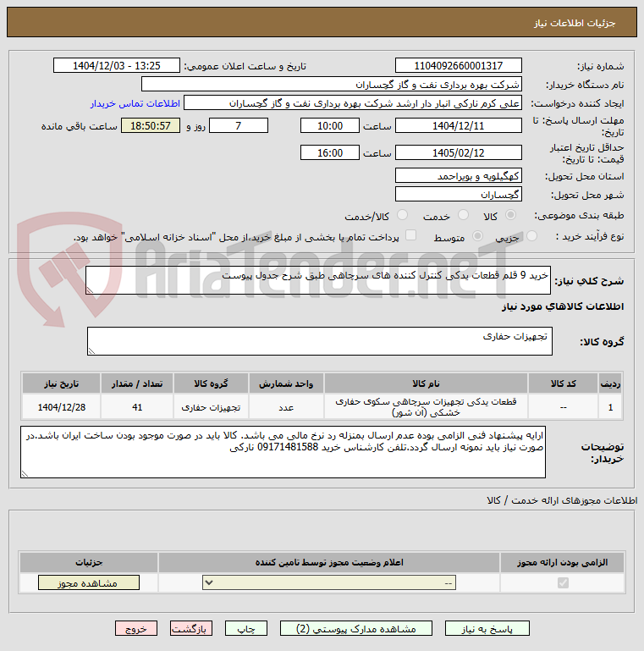The image size is (644, 651).
Task: Click the row number cell 1
Action: point(610,407)
